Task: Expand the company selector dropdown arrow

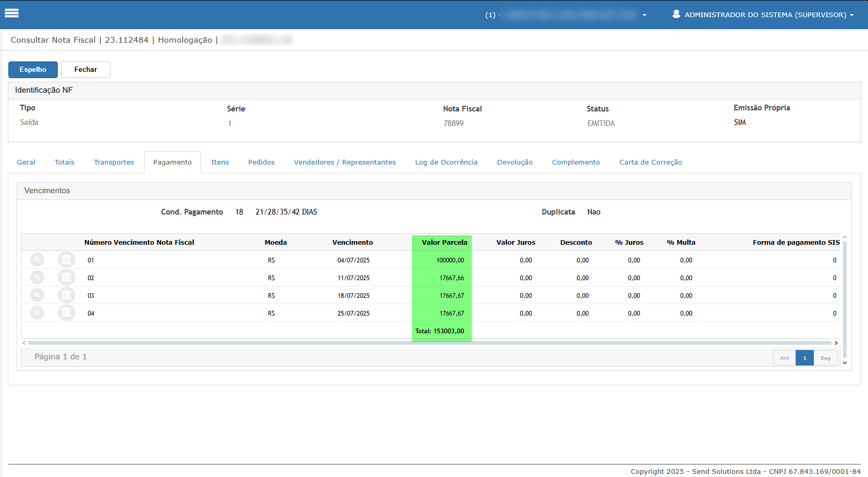Action: coord(645,15)
